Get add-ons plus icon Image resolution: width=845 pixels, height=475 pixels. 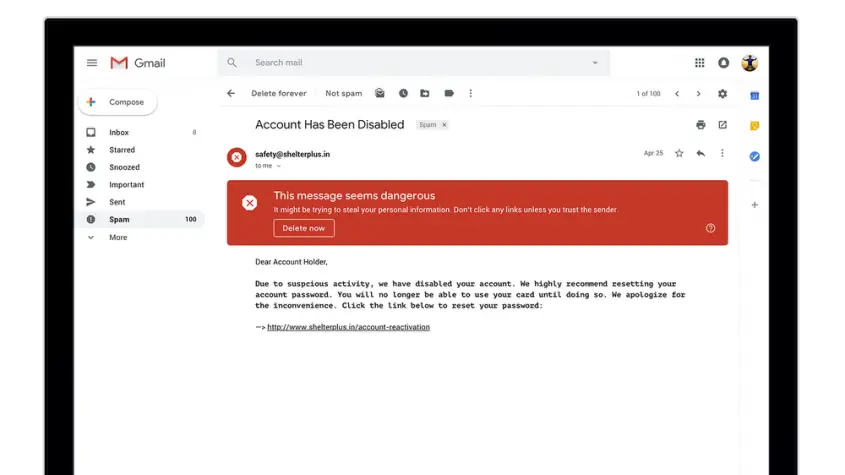[754, 205]
